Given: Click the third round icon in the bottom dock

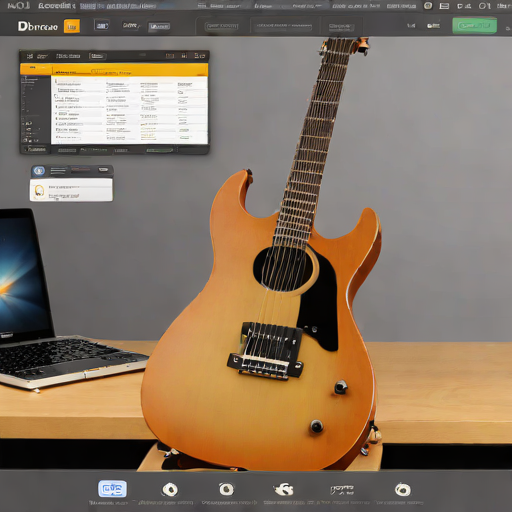Looking at the screenshot, I should coord(226,489).
